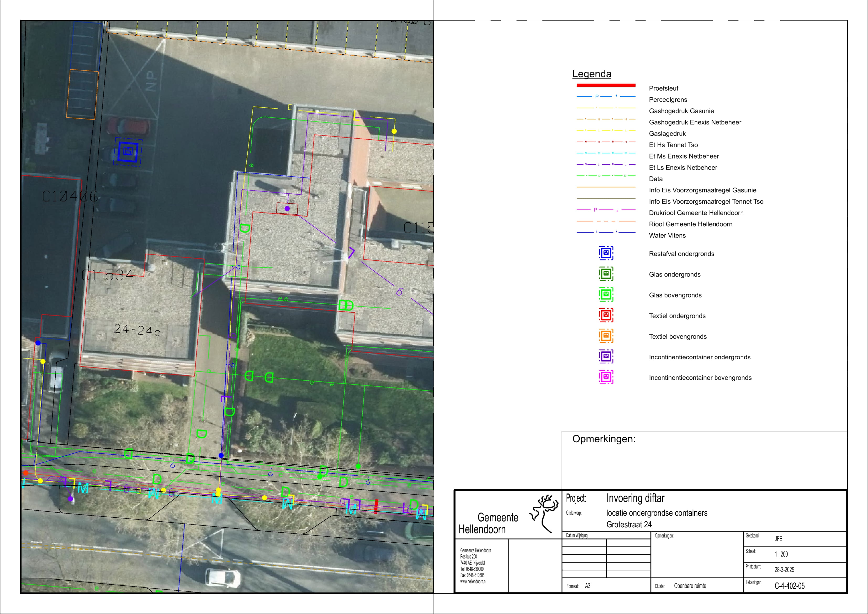Click the Gemeente Hellendoorn tree logo
The width and height of the screenshot is (868, 614).
click(544, 514)
